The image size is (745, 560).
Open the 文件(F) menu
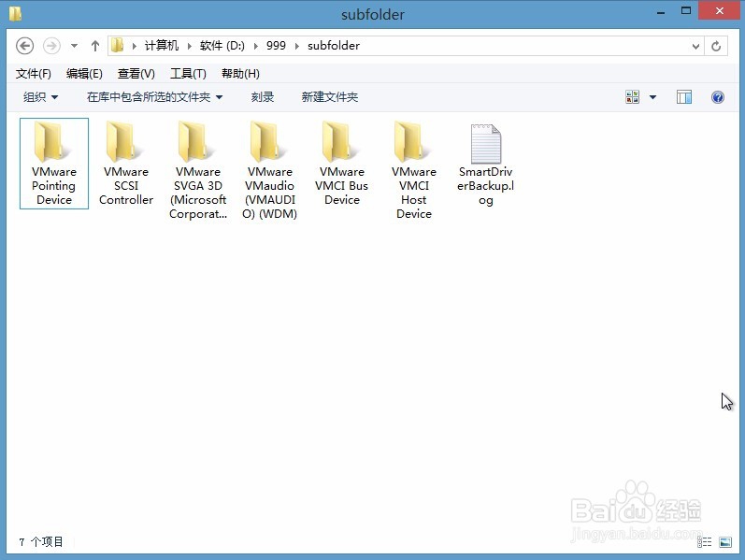pyautogui.click(x=34, y=74)
